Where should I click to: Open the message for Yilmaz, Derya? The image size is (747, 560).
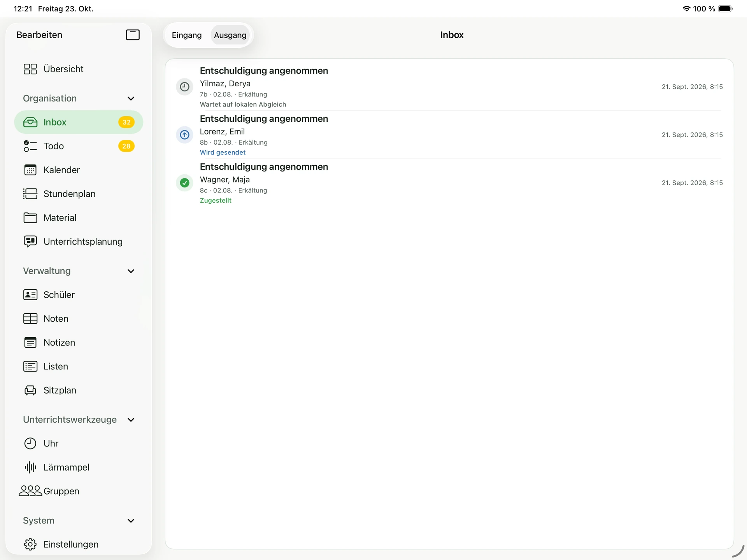tap(449, 87)
